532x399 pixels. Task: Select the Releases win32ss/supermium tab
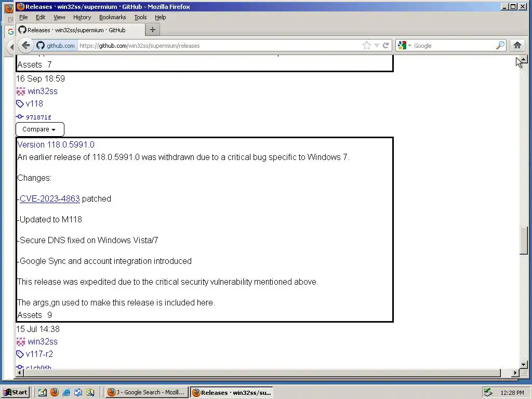pos(81,30)
